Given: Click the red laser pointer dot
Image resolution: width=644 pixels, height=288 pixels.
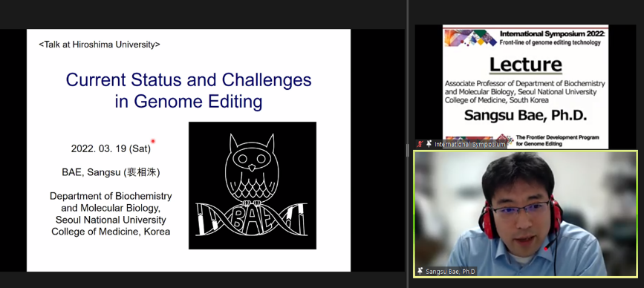Looking at the screenshot, I should [153, 141].
